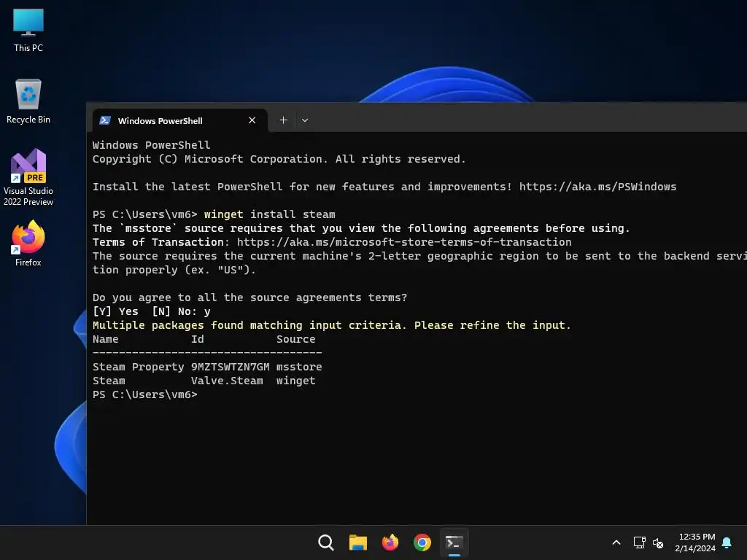
Task: Open taskbar Search
Action: click(326, 542)
